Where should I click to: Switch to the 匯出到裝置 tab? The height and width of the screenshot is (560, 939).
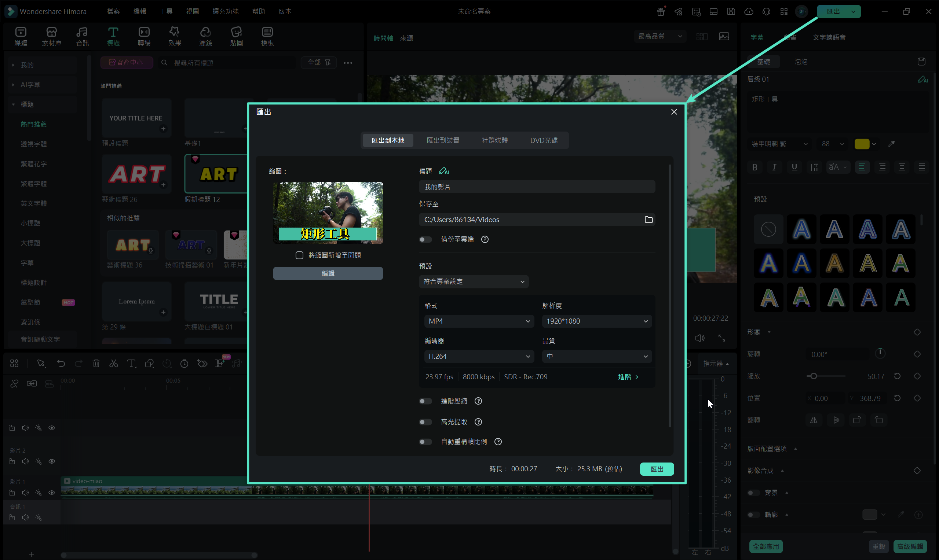pos(442,140)
